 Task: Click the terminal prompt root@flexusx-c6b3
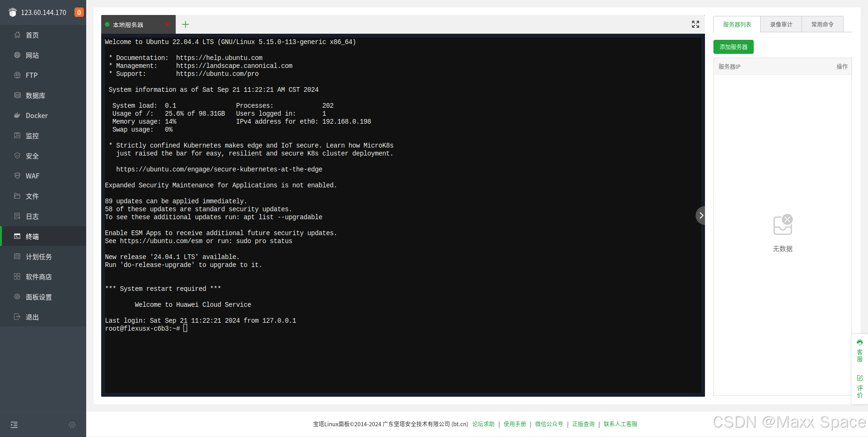pyautogui.click(x=142, y=329)
